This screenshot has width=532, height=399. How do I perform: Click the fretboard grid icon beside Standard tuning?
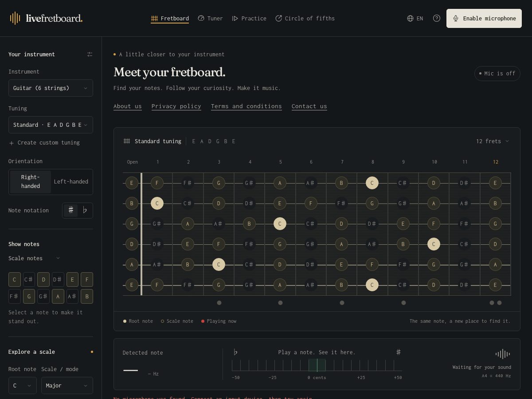click(x=127, y=141)
